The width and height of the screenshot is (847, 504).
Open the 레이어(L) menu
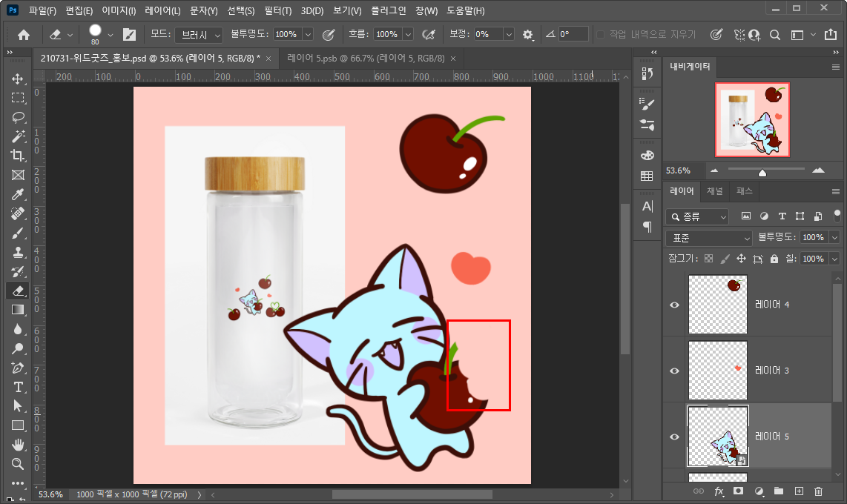click(x=162, y=11)
